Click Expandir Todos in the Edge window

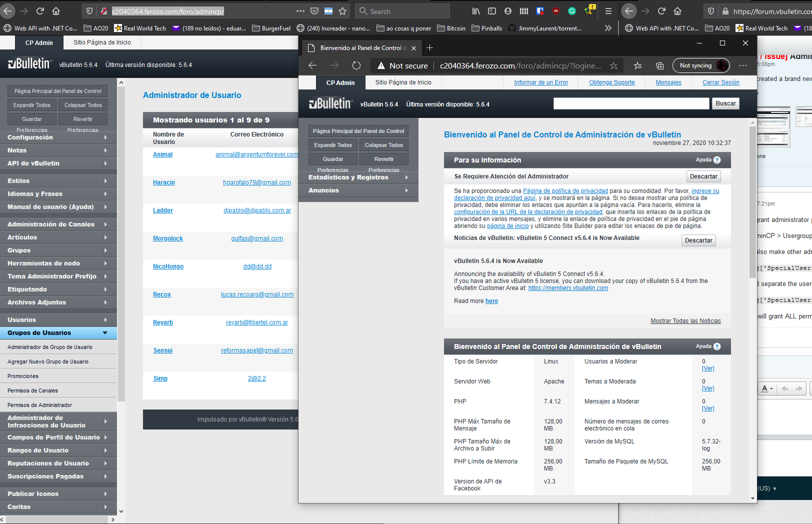333,145
